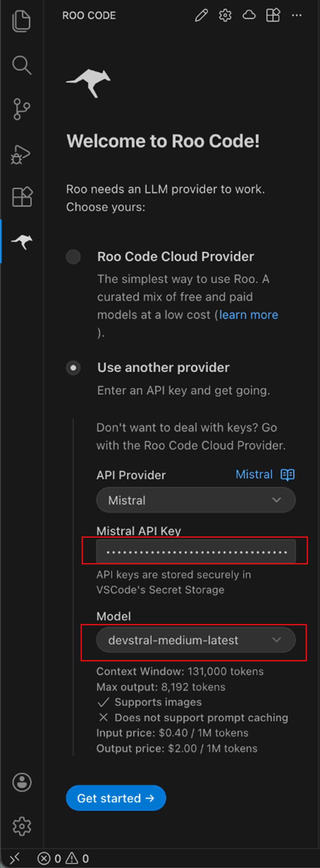
Task: Open Run and Debug view
Action: coord(21,154)
